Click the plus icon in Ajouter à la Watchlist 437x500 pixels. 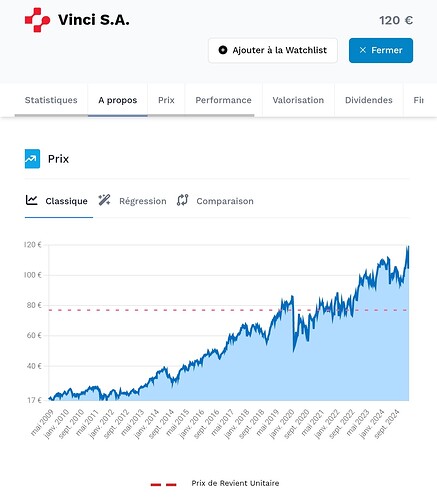[x=223, y=50]
